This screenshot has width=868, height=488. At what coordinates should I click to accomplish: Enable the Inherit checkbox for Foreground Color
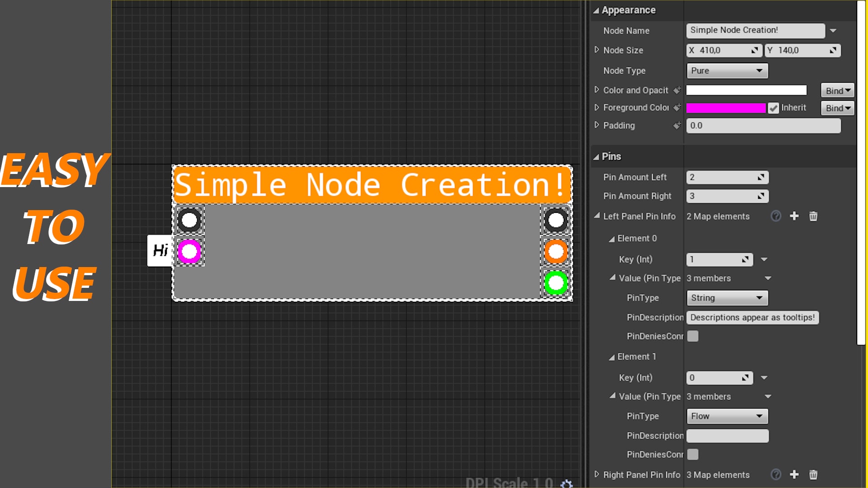pos(774,108)
